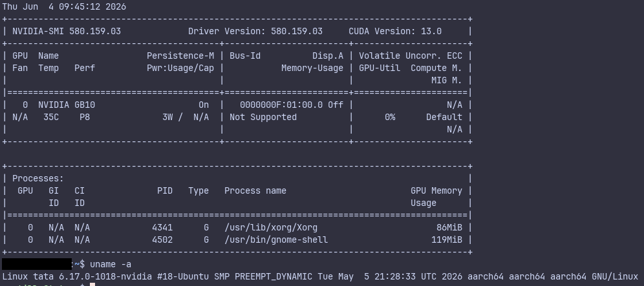Click the PREEMPT_DYNAMIC text in uname output
The image size is (644, 286).
[274, 276]
